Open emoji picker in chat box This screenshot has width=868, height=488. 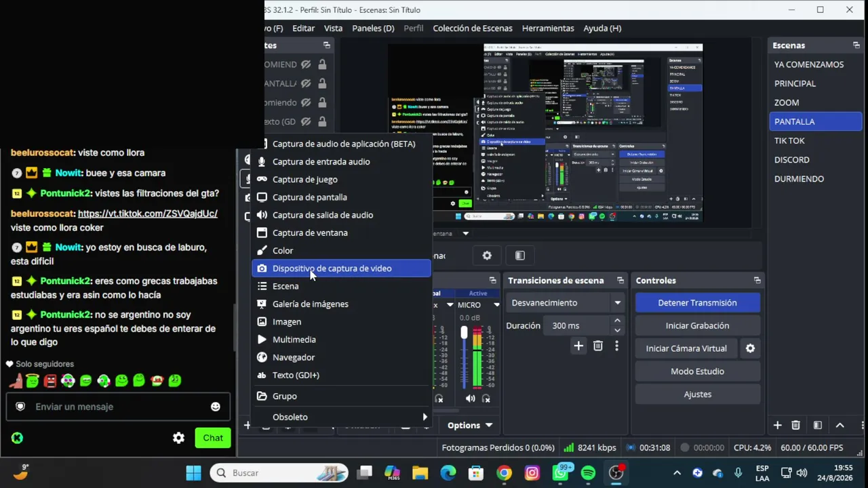click(216, 407)
